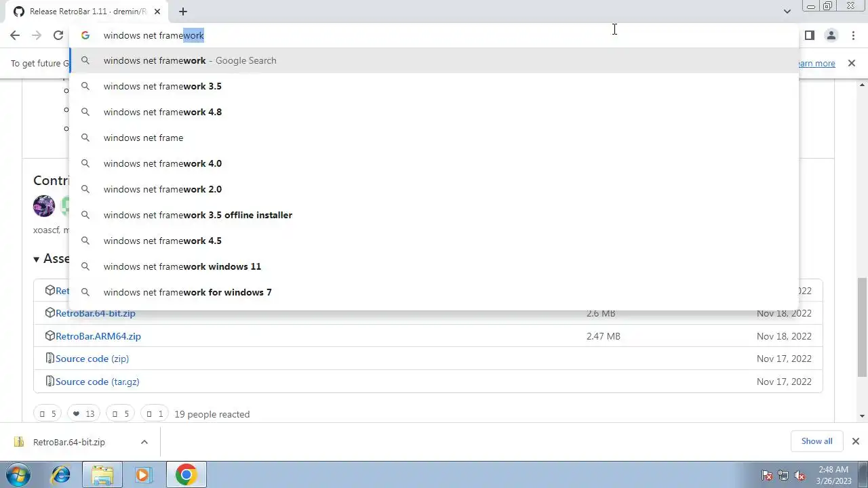Reload the page with refresh icon
Viewport: 868px width, 488px height.
(58, 35)
